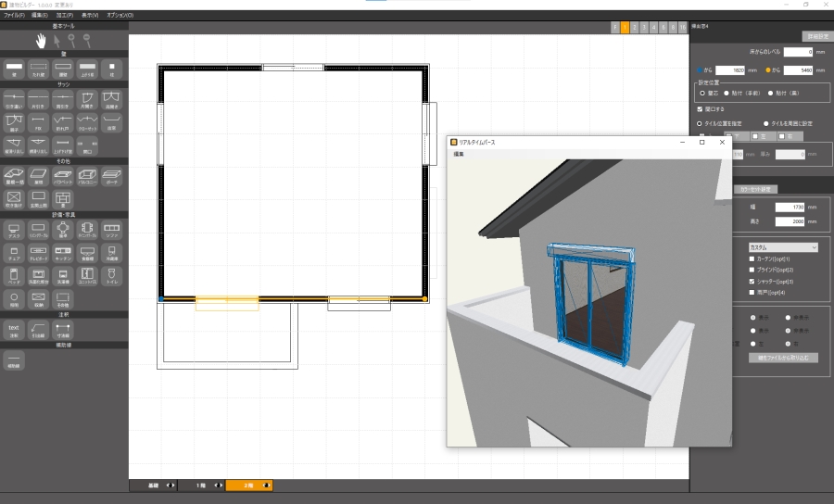Image resolution: width=834 pixels, height=504 pixels.
Task: Uncheck the シャッター (shutter) option
Action: click(x=752, y=281)
